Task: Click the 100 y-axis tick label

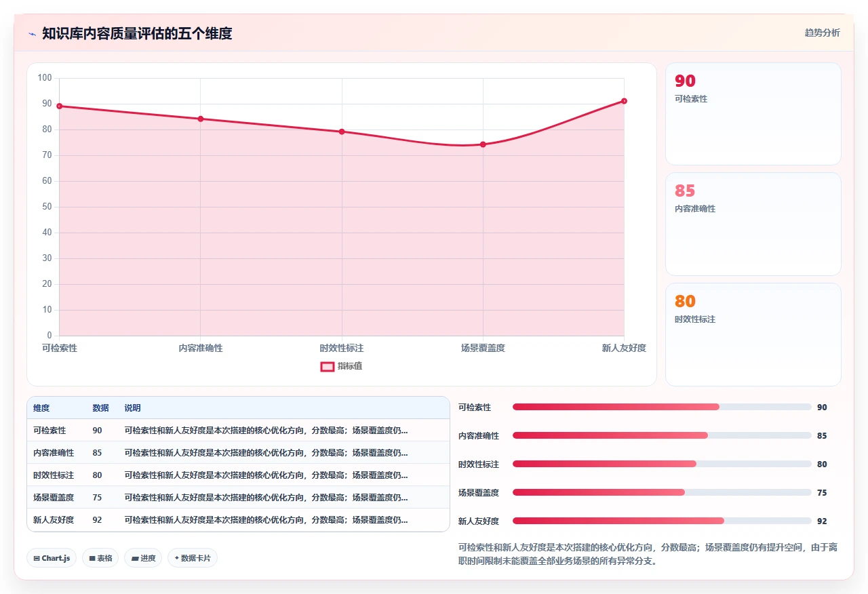Action: point(45,78)
